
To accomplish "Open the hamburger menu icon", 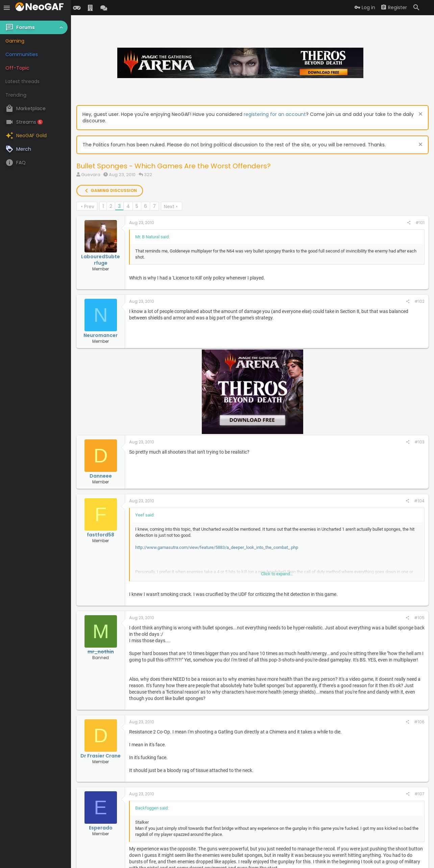I will [7, 7].
